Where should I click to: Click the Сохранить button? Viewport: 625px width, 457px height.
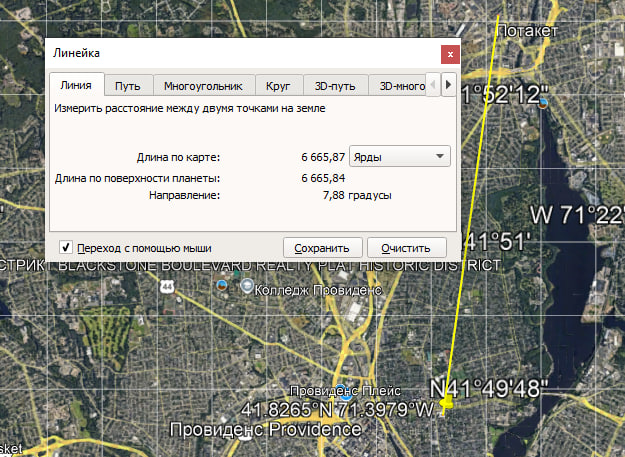point(322,248)
